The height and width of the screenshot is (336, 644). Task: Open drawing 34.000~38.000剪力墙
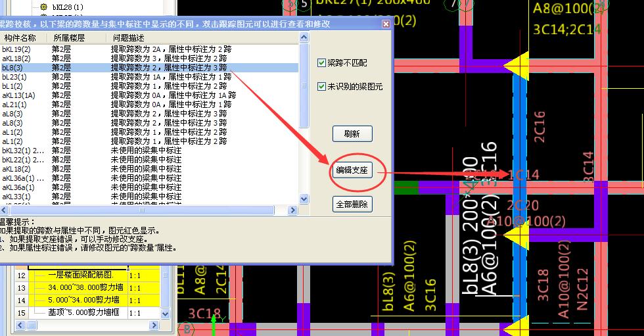click(x=85, y=287)
